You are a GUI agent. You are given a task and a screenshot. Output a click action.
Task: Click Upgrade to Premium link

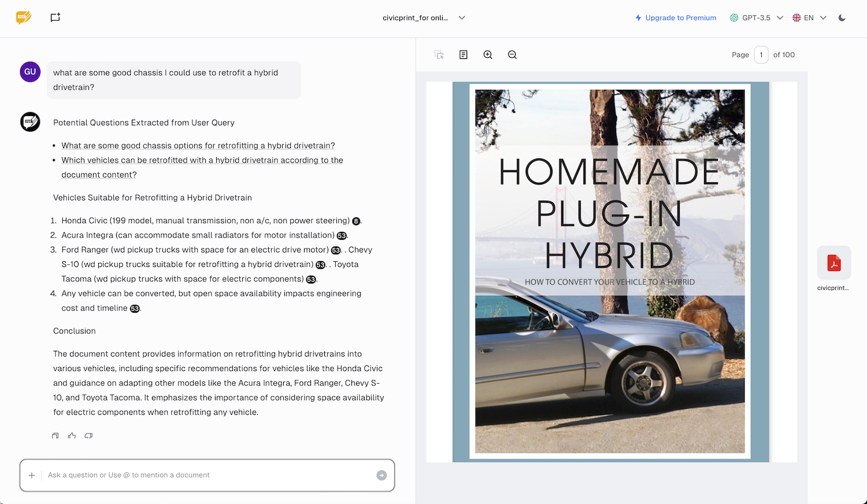(676, 18)
